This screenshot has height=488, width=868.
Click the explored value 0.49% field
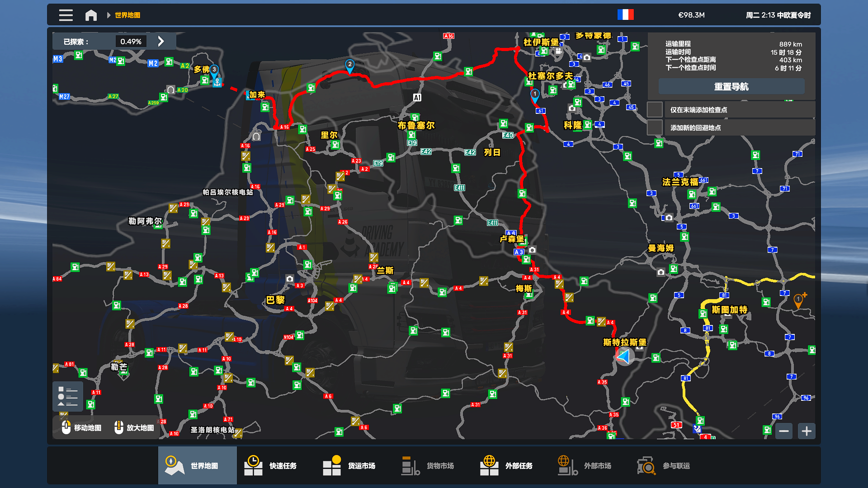point(131,42)
